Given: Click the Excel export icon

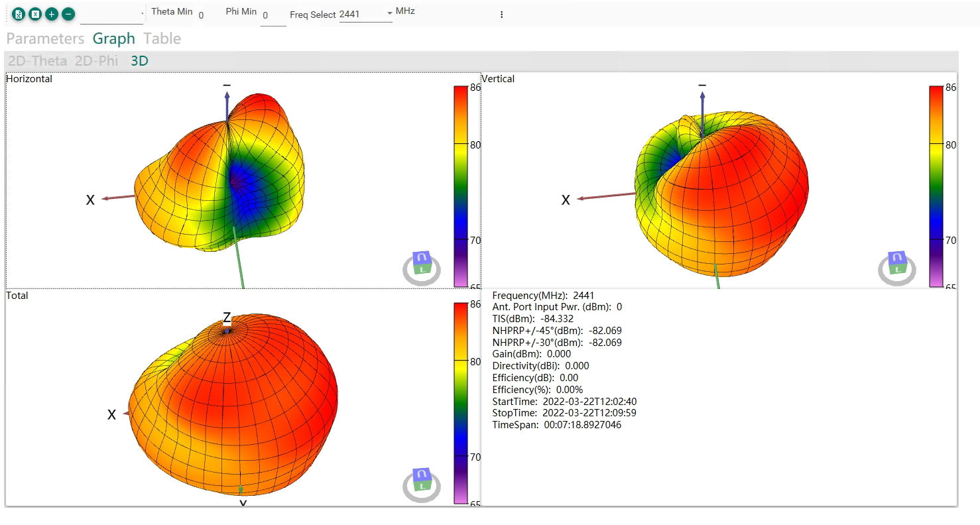Looking at the screenshot, I should click(x=35, y=14).
